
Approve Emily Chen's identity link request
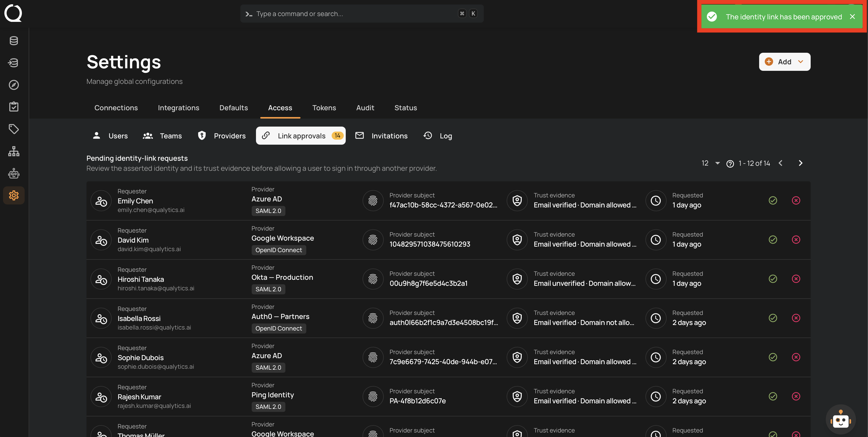coord(773,201)
